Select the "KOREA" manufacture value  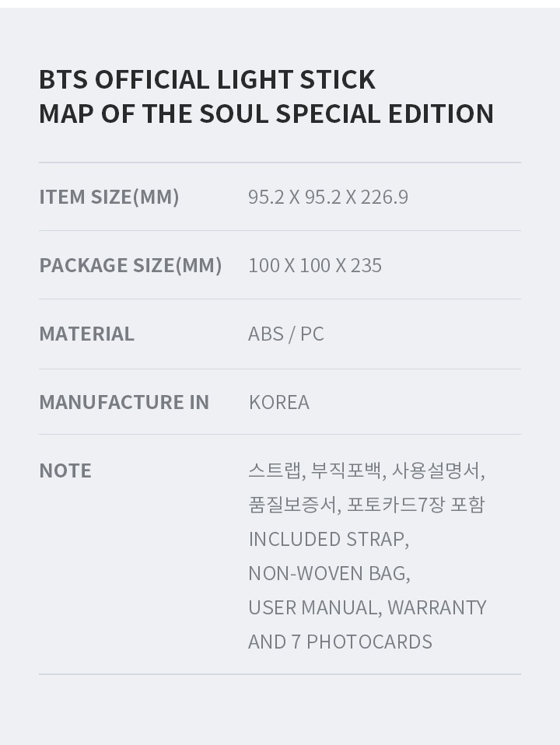point(278,402)
